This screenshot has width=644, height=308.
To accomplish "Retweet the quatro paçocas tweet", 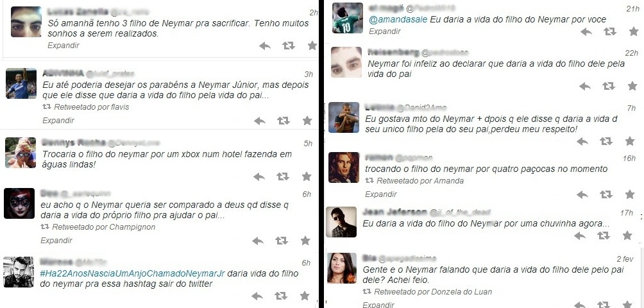I will pyautogui.click(x=606, y=194).
